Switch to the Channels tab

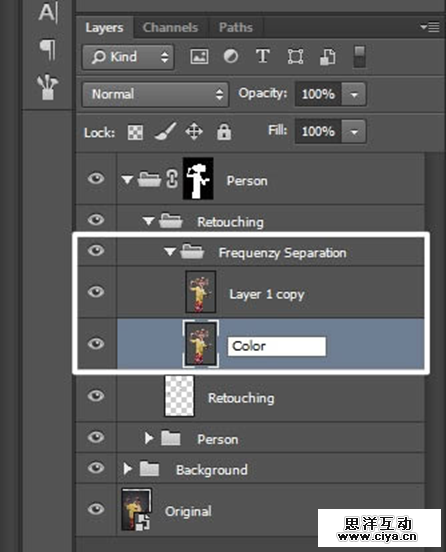tap(170, 27)
